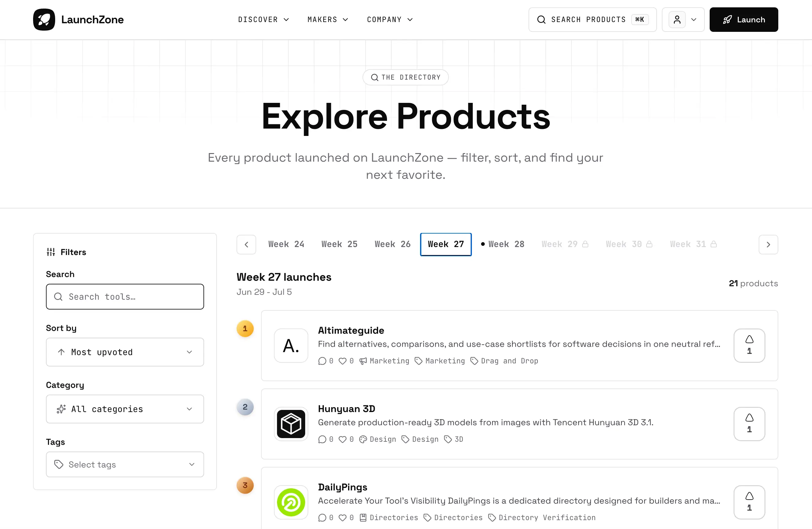Open the Sort by Most upvoted dropdown

(125, 352)
